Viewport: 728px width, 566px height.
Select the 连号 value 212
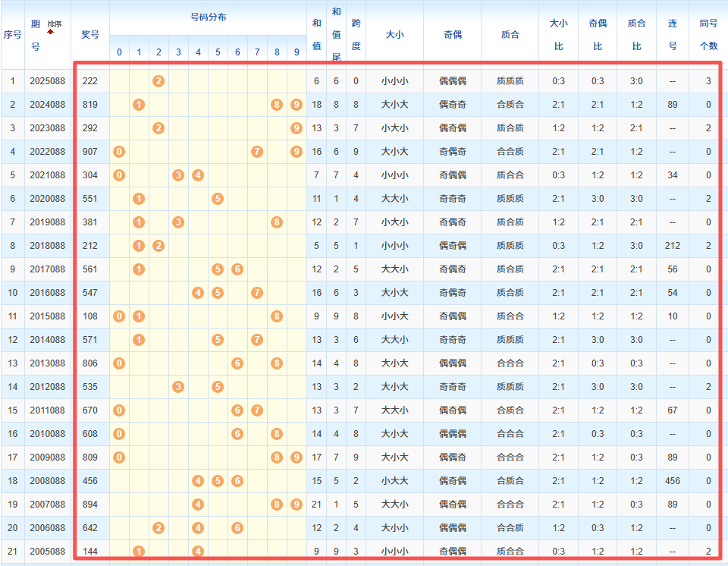[672, 246]
